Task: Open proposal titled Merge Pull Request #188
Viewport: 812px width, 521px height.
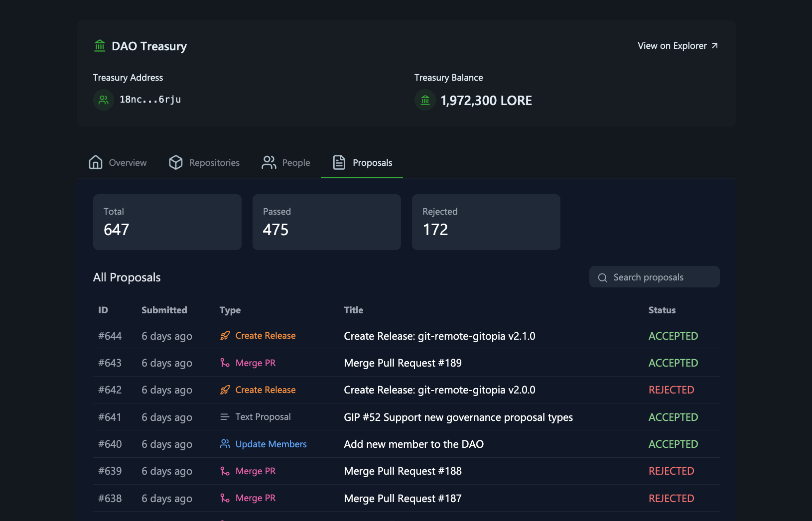Action: [402, 471]
